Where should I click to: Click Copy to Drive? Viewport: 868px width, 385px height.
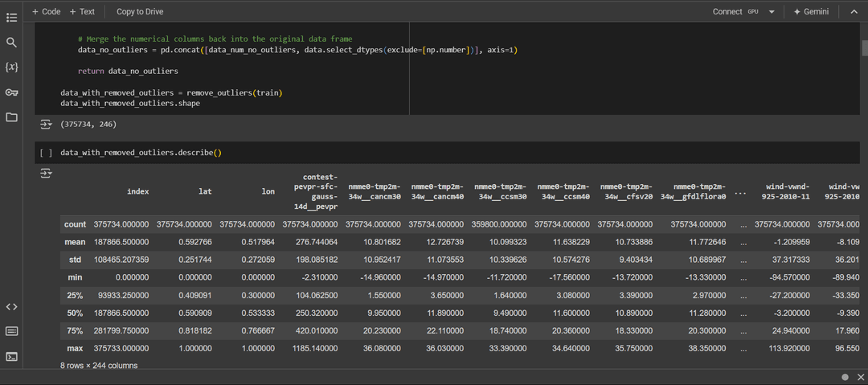139,12
